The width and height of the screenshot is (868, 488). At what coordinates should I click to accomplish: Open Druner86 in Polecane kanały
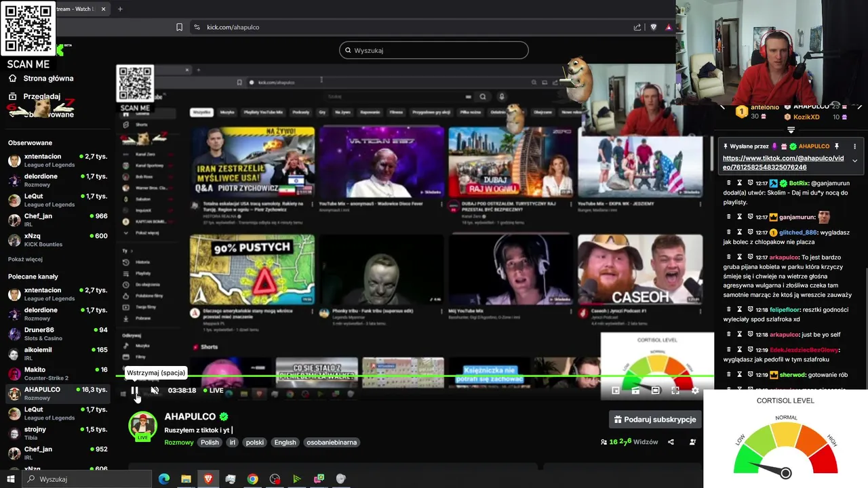pyautogui.click(x=58, y=334)
